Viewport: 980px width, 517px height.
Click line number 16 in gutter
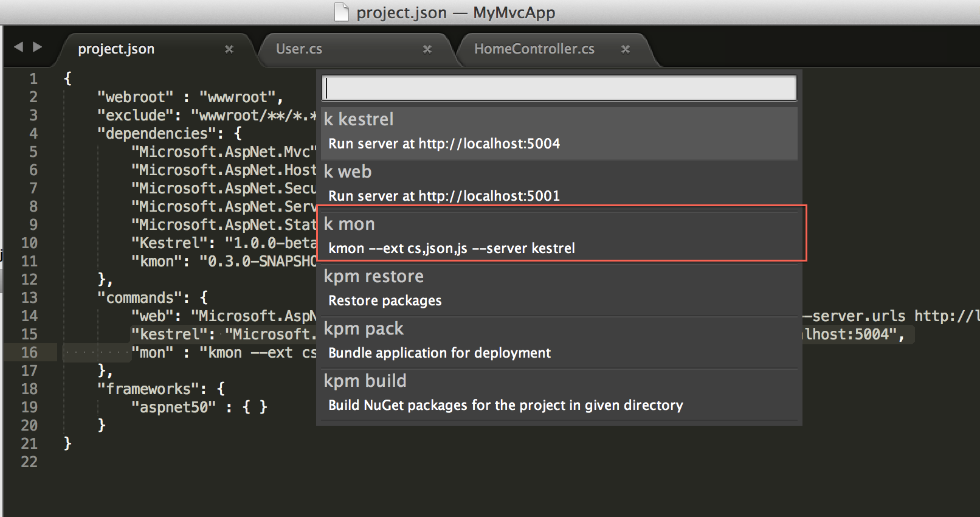click(29, 352)
